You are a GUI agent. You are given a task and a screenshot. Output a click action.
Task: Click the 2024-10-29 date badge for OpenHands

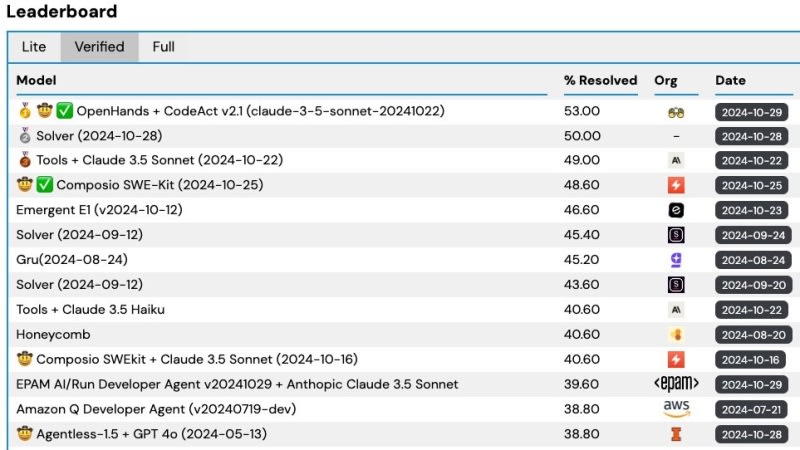pyautogui.click(x=750, y=111)
